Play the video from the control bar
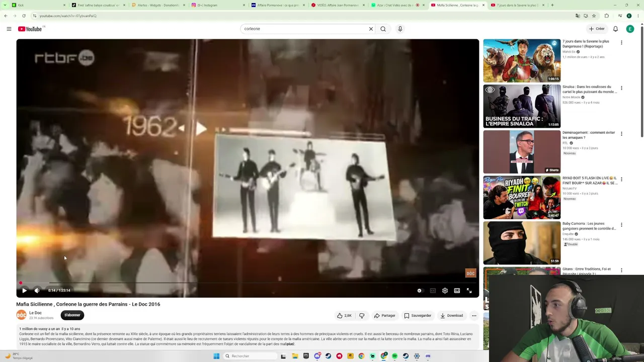This screenshot has height=362, width=644. [24, 291]
